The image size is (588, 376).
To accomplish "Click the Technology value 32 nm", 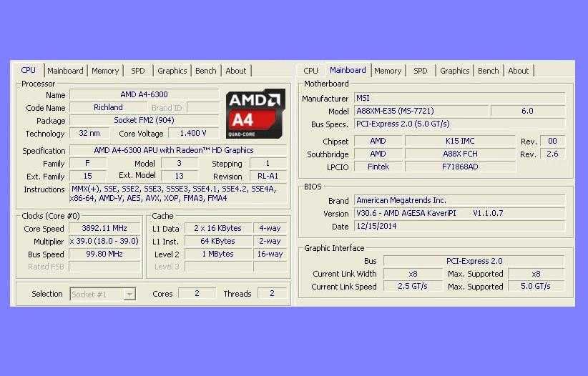I will point(89,133).
